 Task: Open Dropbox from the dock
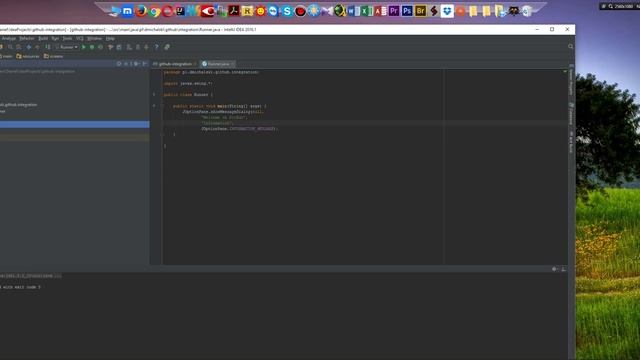(x=447, y=11)
